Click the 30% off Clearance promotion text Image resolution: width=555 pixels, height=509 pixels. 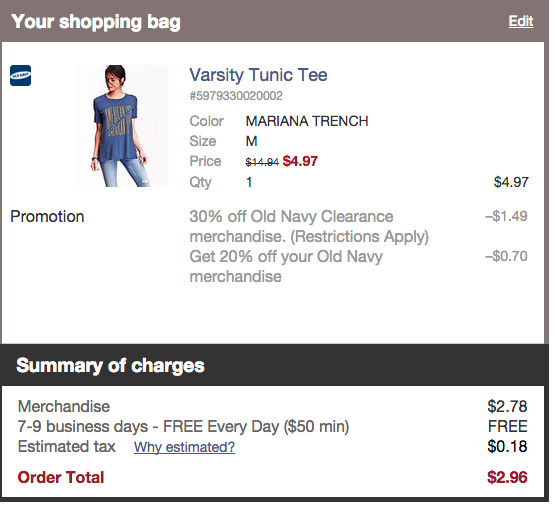pyautogui.click(x=309, y=227)
